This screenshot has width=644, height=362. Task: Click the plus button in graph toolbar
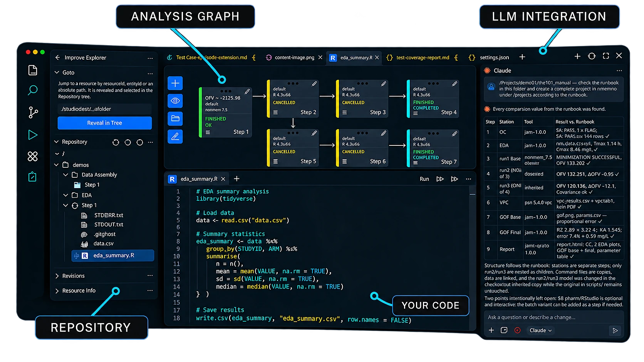pyautogui.click(x=175, y=83)
